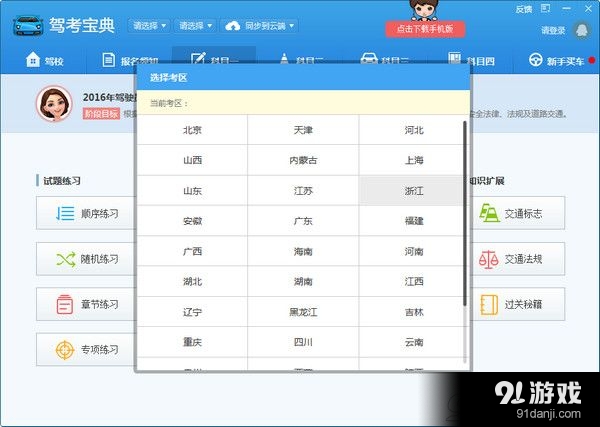Select 辽宁 exam region
The image size is (600, 427).
[192, 312]
